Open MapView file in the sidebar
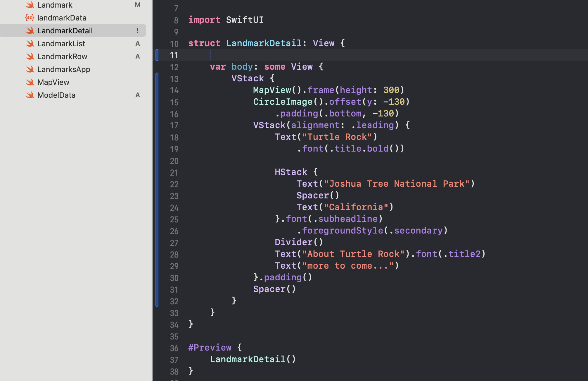Image resolution: width=588 pixels, height=381 pixels. coord(53,82)
